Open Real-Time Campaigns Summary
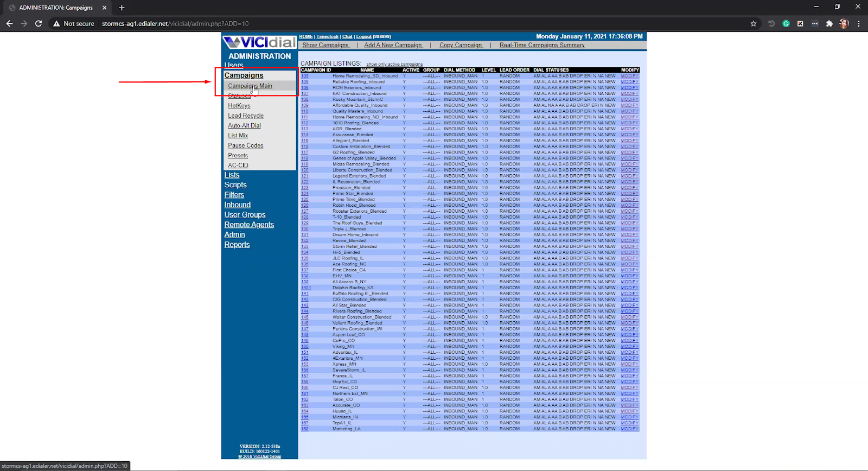 542,45
